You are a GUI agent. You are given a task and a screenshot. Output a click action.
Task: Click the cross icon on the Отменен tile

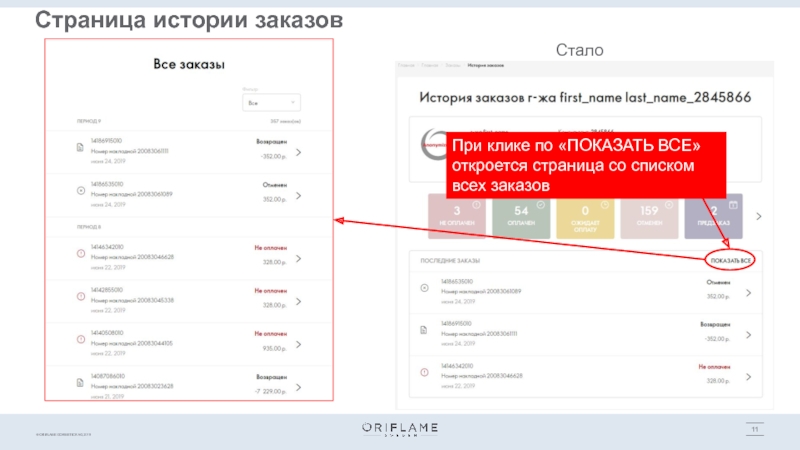(669, 205)
